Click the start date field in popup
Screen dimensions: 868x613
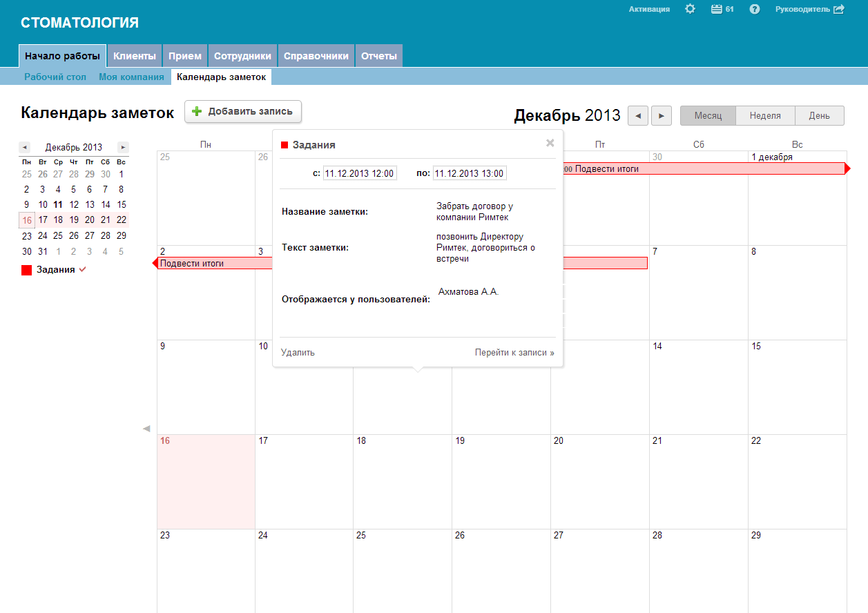click(x=359, y=173)
